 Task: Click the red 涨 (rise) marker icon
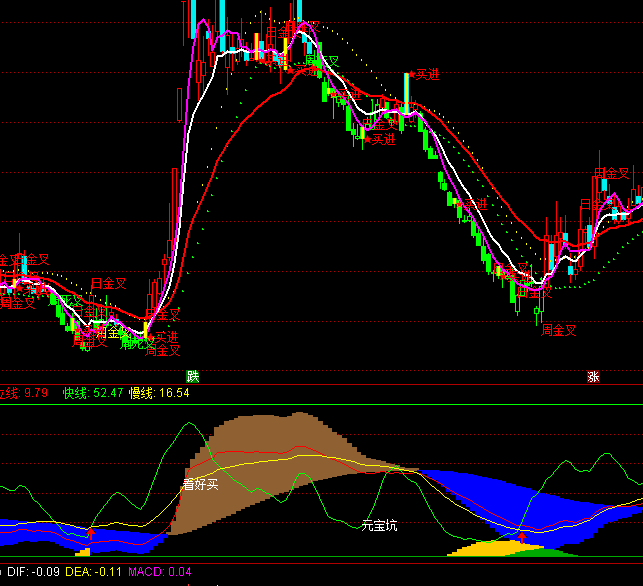tap(593, 377)
